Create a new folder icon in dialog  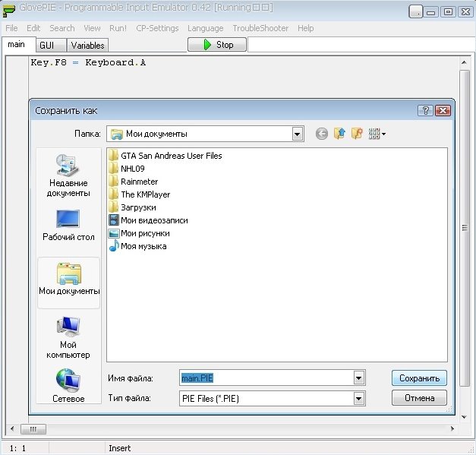click(357, 134)
